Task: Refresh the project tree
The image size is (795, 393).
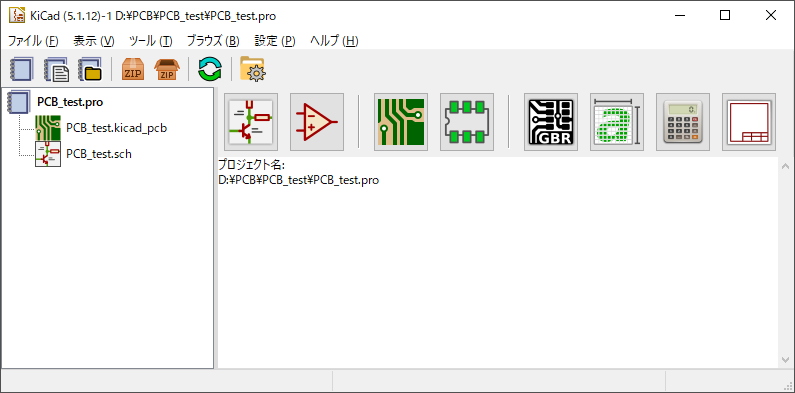Action: (x=210, y=69)
